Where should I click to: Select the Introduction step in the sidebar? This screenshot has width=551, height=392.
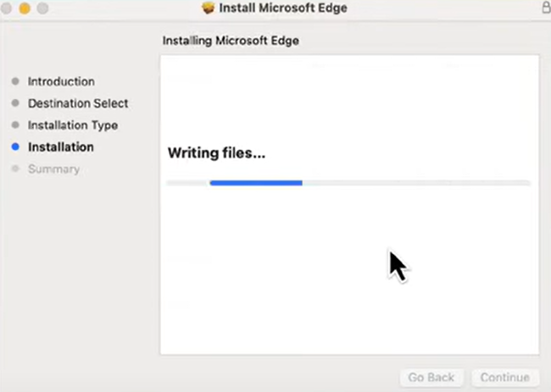pos(61,82)
